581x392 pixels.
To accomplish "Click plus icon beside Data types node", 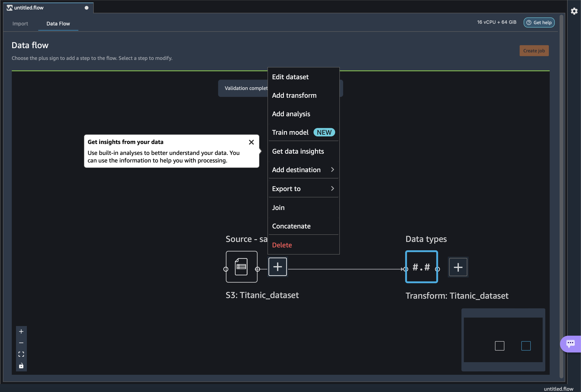I will (458, 267).
